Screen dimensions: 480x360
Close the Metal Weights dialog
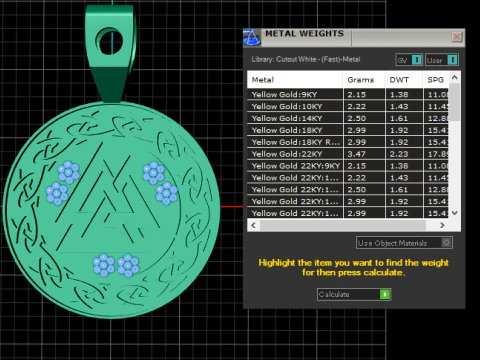pos(457,36)
